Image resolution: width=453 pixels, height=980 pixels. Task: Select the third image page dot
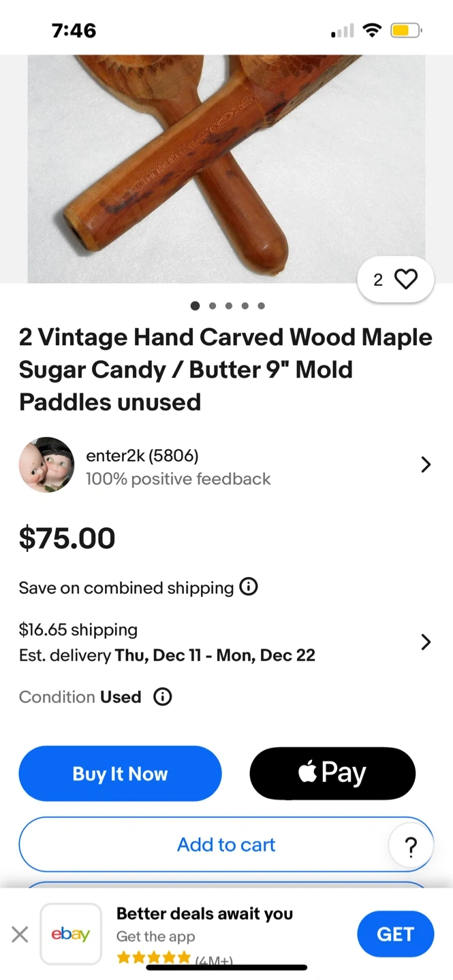click(229, 306)
